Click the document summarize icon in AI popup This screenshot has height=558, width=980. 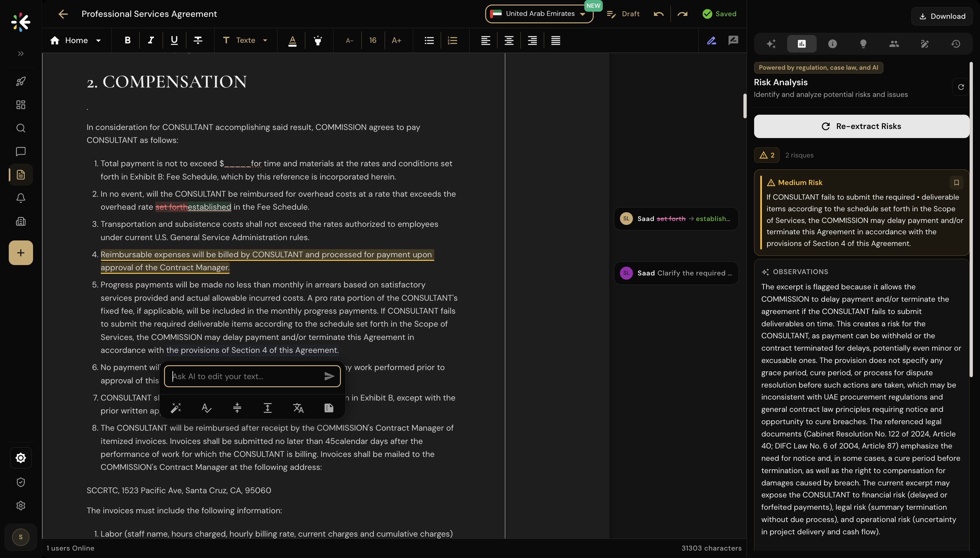click(x=329, y=408)
